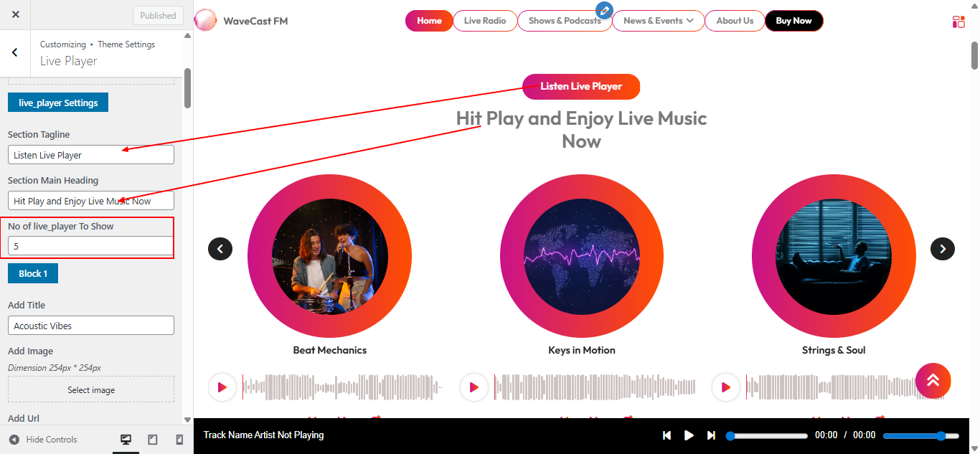Image resolution: width=980 pixels, height=454 pixels.
Task: Play the Beat Mechanics track
Action: (222, 387)
